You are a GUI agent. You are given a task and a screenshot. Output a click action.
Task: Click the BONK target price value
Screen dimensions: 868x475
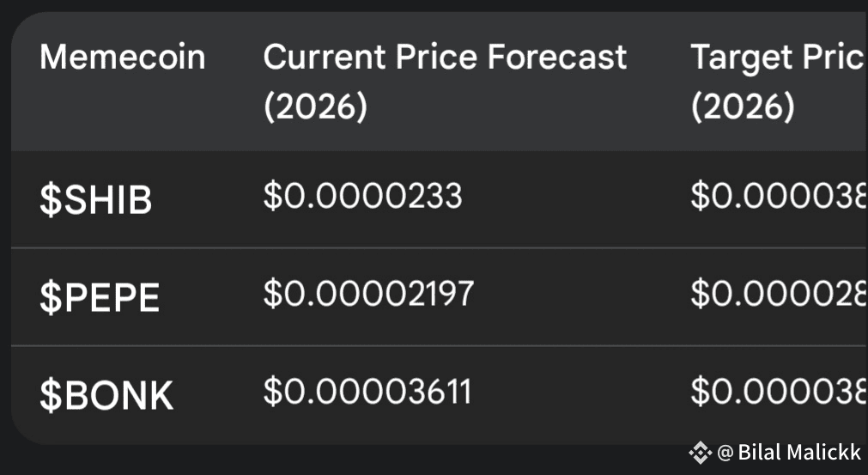(x=779, y=391)
